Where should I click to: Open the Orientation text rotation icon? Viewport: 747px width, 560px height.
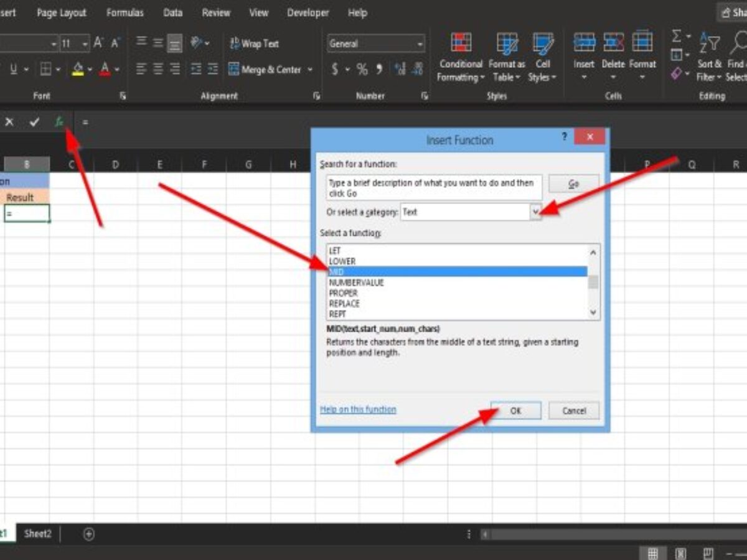point(197,43)
